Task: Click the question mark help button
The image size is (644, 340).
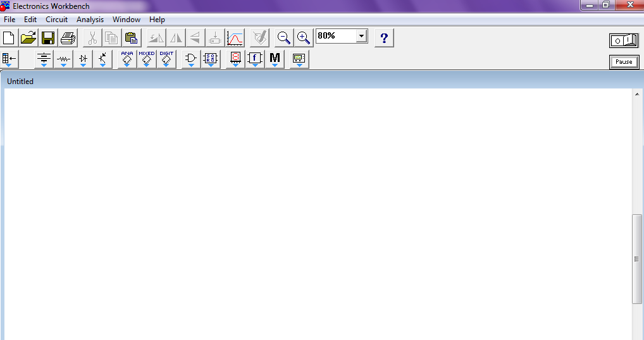Action: 384,38
